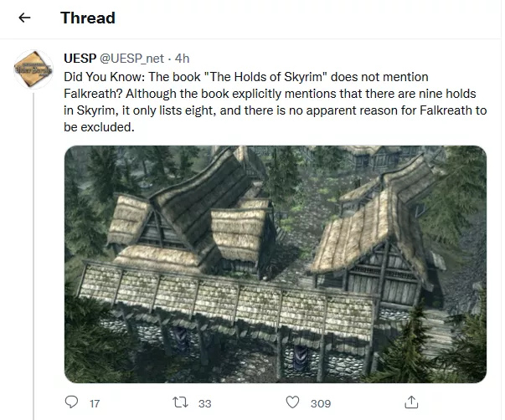
Task: Click the like count 309
Action: click(321, 403)
